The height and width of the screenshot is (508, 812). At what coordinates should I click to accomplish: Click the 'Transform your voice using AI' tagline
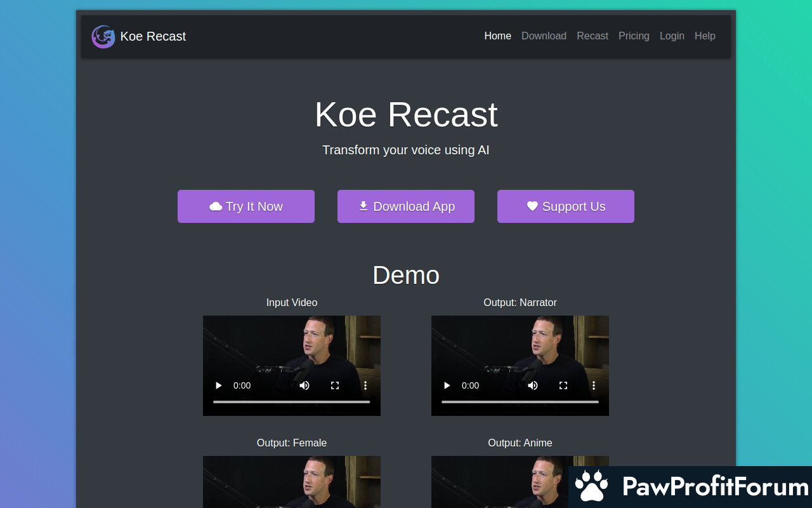(x=406, y=150)
